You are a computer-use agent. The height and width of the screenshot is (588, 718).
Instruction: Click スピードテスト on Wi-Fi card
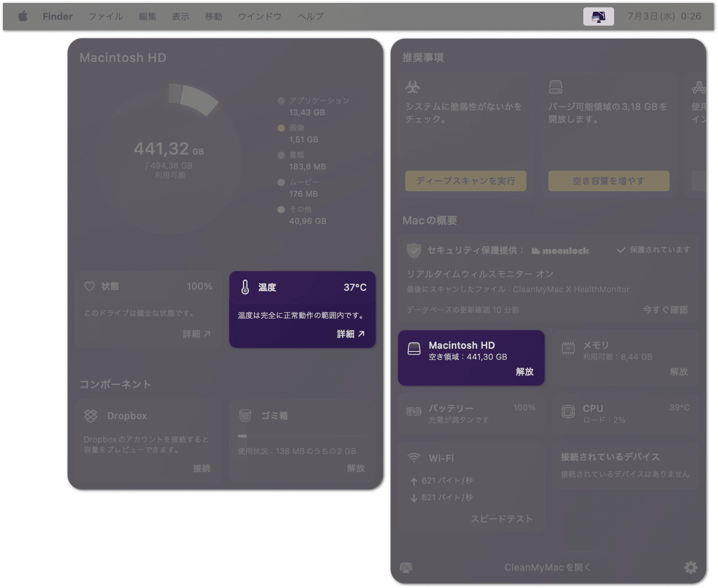coord(501,519)
